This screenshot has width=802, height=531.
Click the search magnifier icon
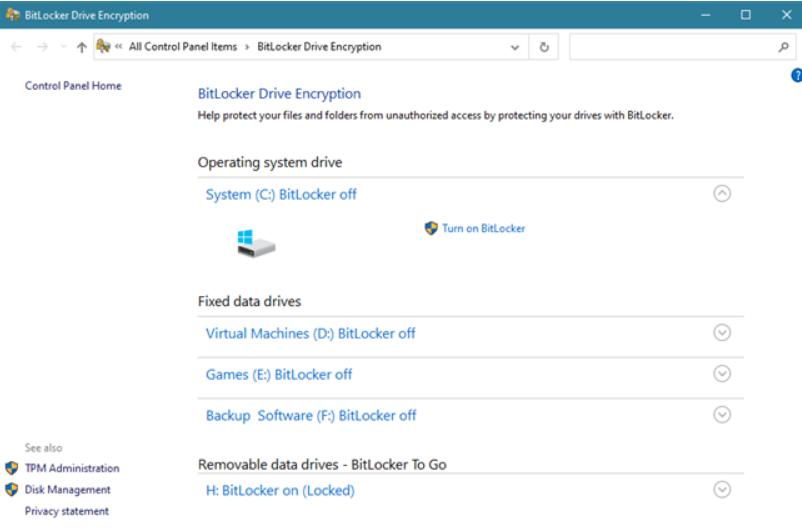coord(783,47)
